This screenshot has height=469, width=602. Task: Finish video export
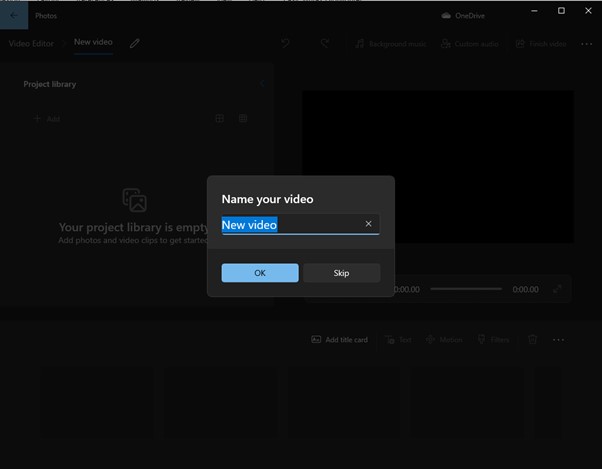541,44
